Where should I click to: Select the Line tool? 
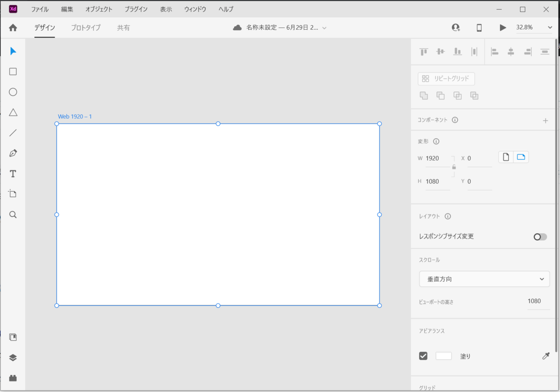pyautogui.click(x=13, y=133)
